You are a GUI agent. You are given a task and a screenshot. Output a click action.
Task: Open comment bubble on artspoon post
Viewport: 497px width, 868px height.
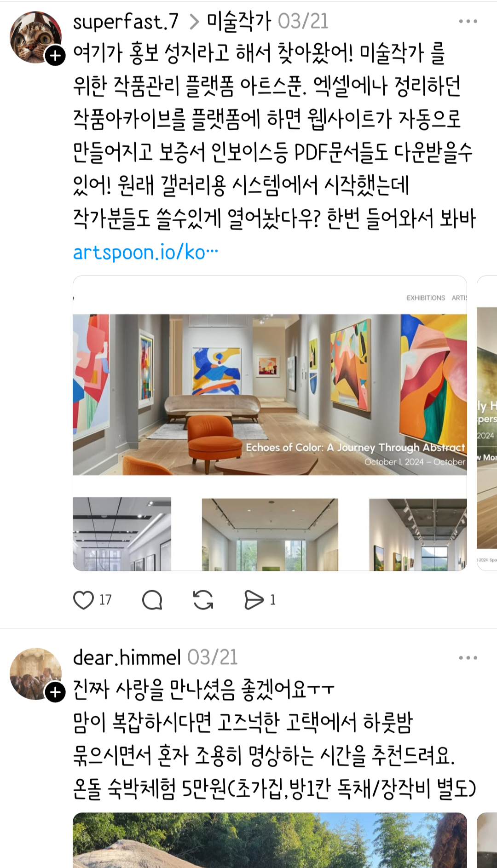pos(152,600)
